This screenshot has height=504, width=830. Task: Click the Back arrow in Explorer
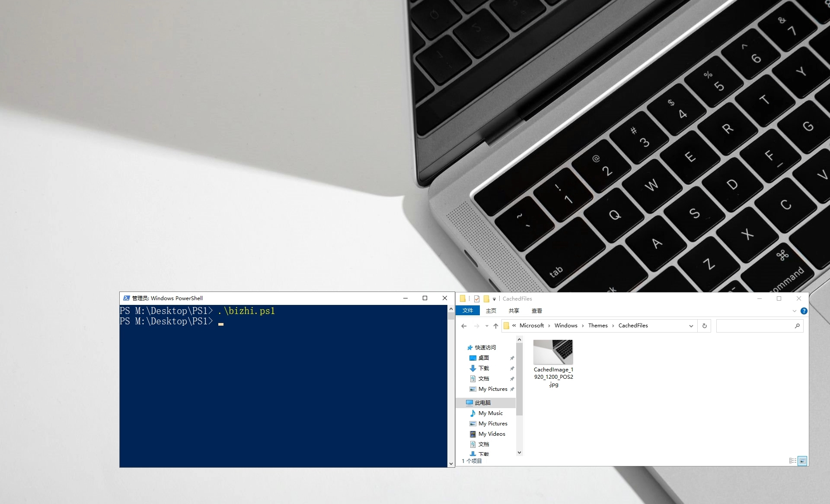(464, 326)
